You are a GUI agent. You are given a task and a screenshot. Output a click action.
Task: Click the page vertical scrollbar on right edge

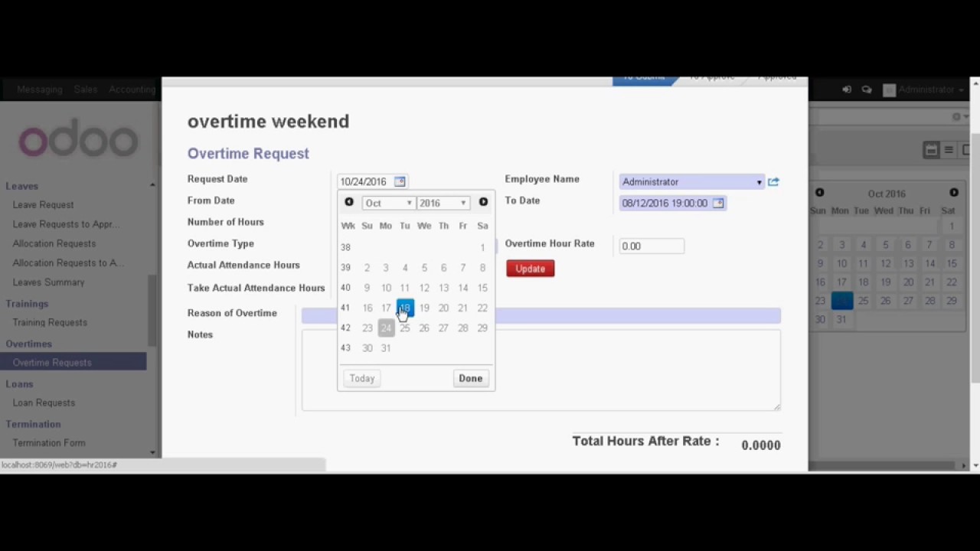pyautogui.click(x=975, y=259)
